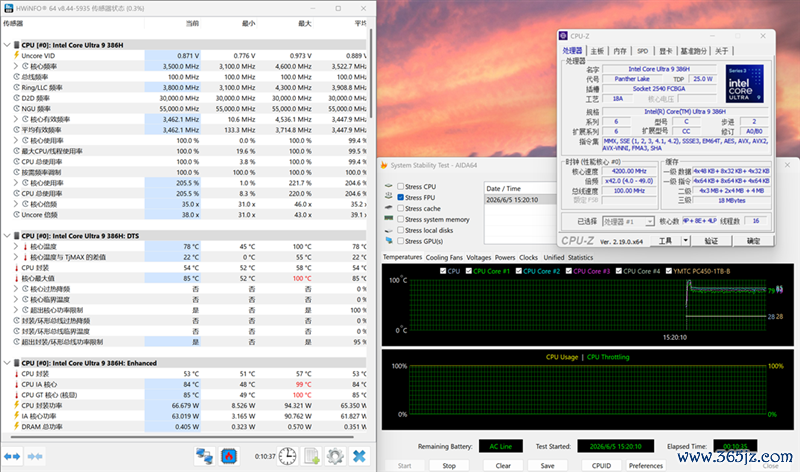Enable Stress system memory checkbox
The width and height of the screenshot is (800, 472).
click(x=401, y=219)
